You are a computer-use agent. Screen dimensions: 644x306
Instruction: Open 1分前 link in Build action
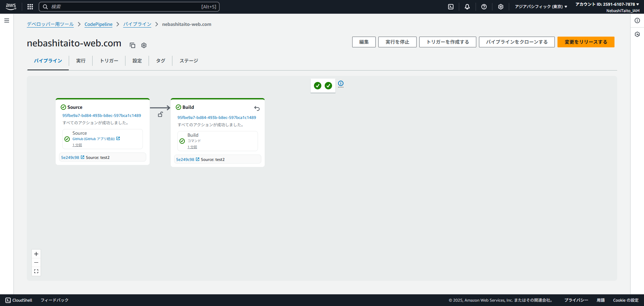pyautogui.click(x=192, y=147)
